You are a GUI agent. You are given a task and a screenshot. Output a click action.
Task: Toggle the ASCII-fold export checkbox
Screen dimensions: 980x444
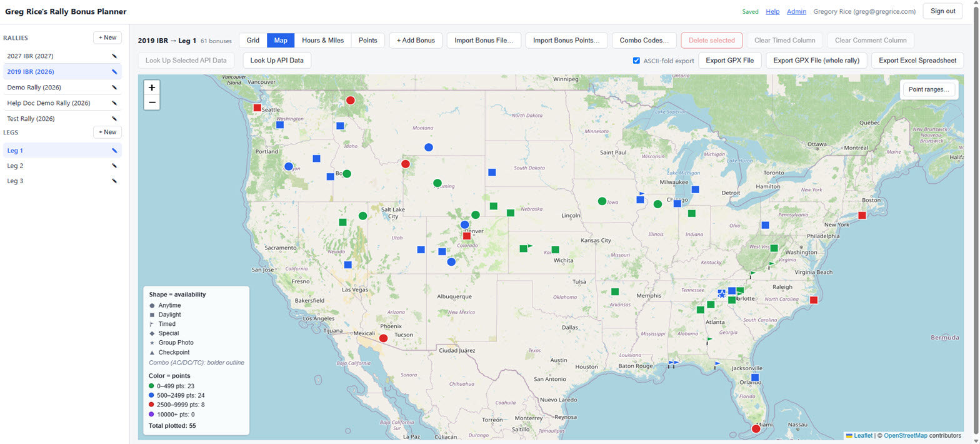pyautogui.click(x=636, y=61)
